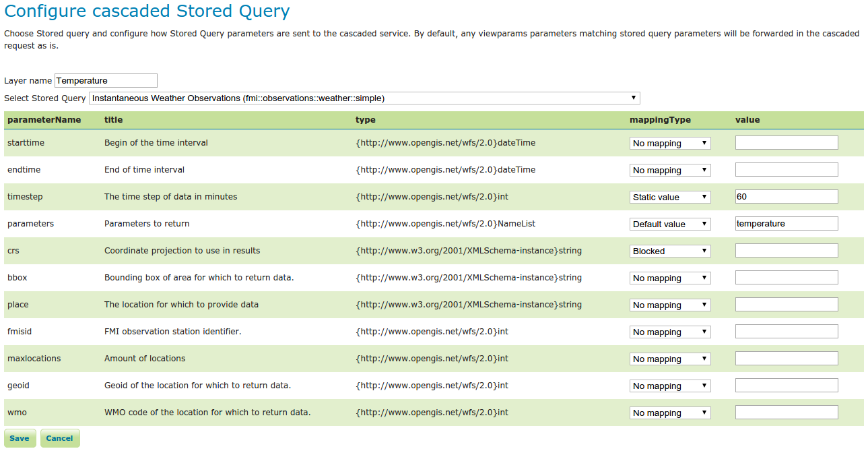Viewport: 868px width, 453px height.
Task: Click the wmo value input field
Action: tap(786, 412)
